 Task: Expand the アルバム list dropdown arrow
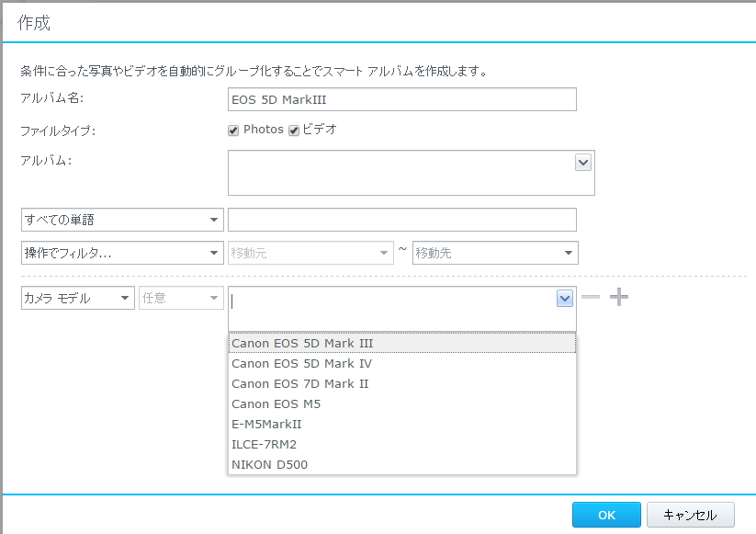[582, 162]
